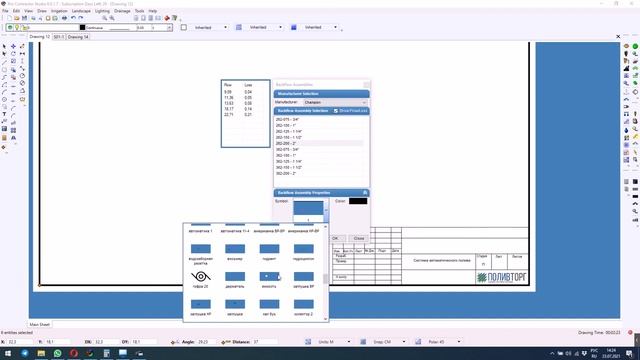Select the arrow pointer tool in left toolbar

[4, 47]
